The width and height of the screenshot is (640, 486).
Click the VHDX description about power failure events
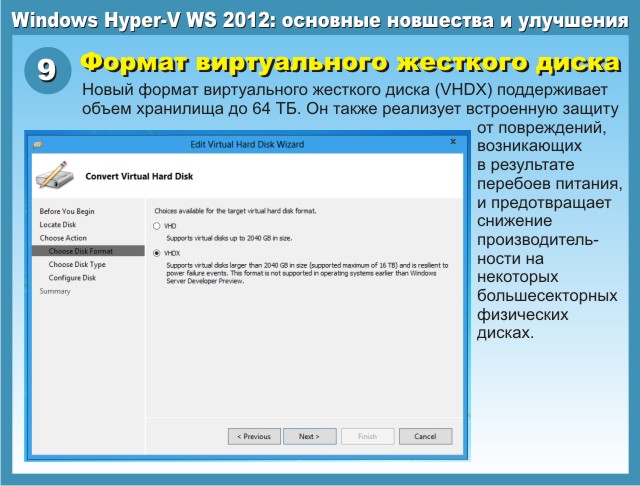tap(307, 273)
